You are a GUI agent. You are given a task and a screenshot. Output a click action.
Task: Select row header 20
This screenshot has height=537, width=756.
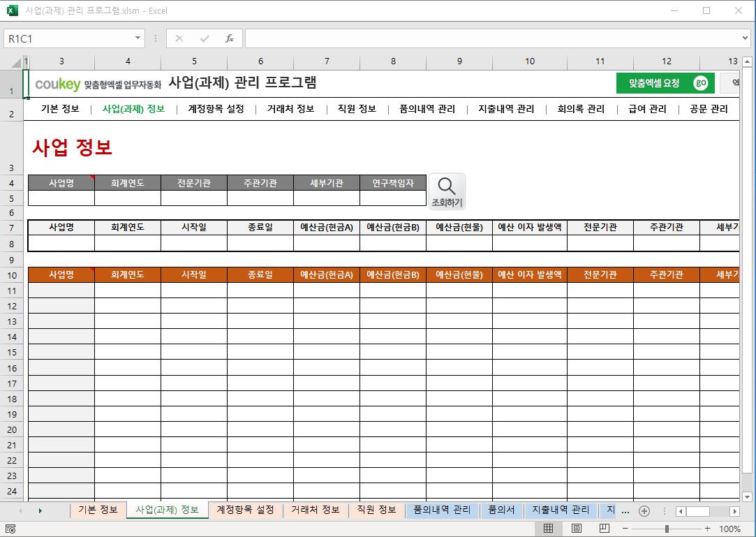(12, 430)
